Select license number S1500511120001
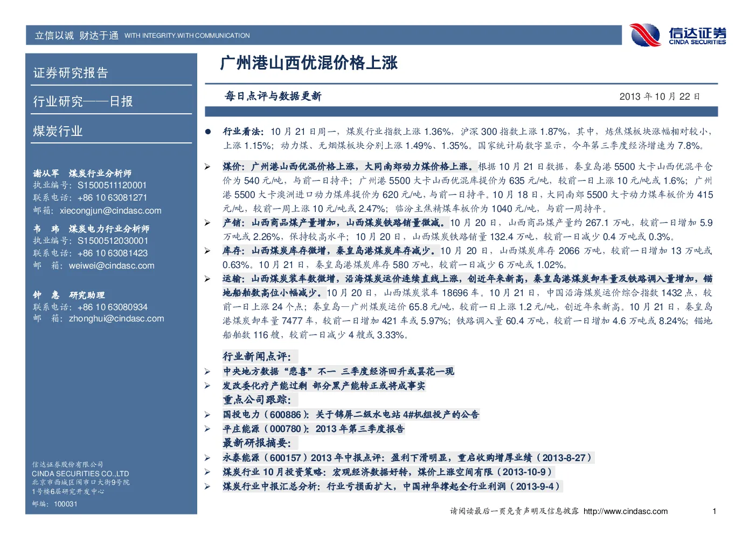 (x=112, y=185)
